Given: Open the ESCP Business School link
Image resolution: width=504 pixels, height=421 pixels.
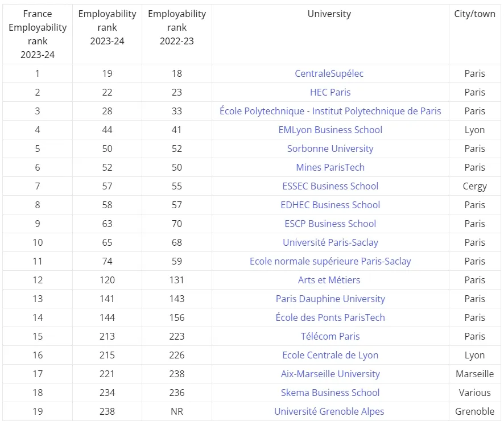Looking at the screenshot, I should tap(330, 224).
